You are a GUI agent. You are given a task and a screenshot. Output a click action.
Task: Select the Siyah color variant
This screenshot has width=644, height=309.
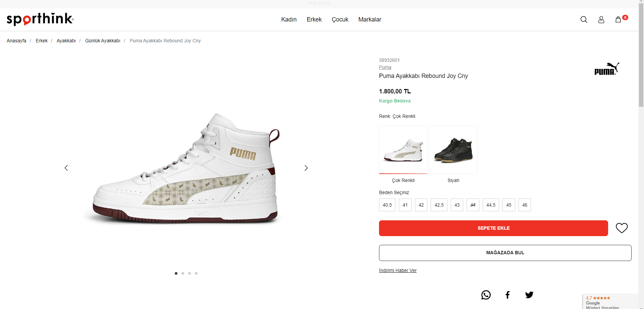[453, 150]
